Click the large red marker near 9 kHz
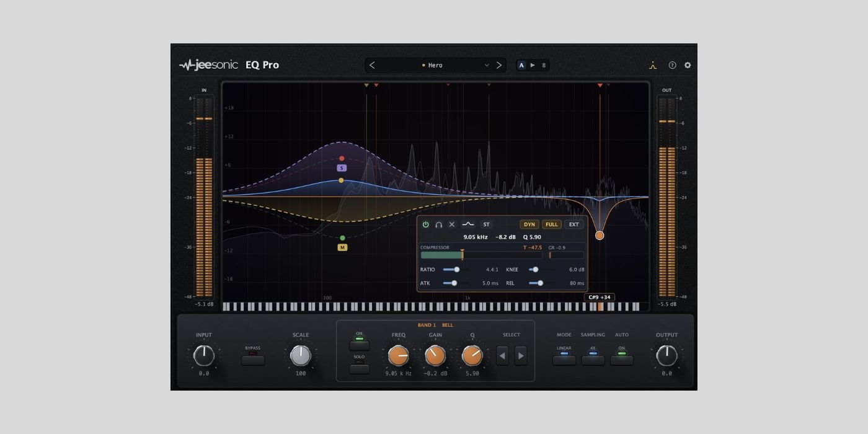The height and width of the screenshot is (434, 868). [x=600, y=85]
